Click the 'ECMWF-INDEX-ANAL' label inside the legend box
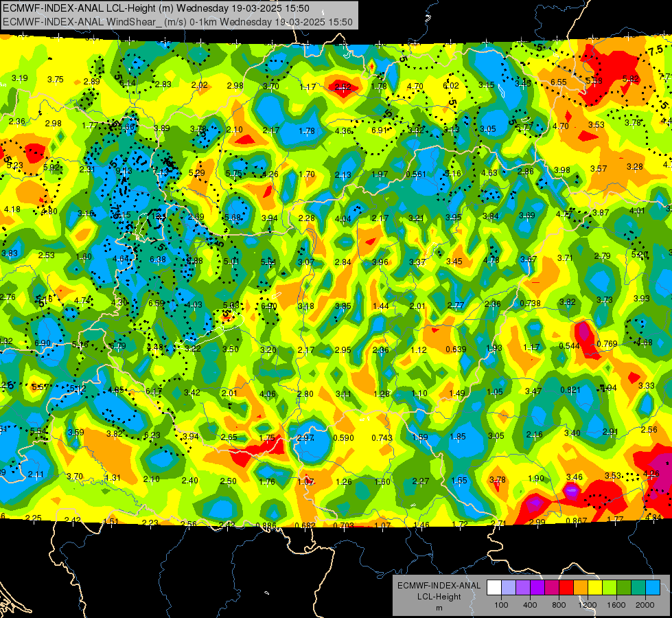The image size is (672, 618). point(439,586)
